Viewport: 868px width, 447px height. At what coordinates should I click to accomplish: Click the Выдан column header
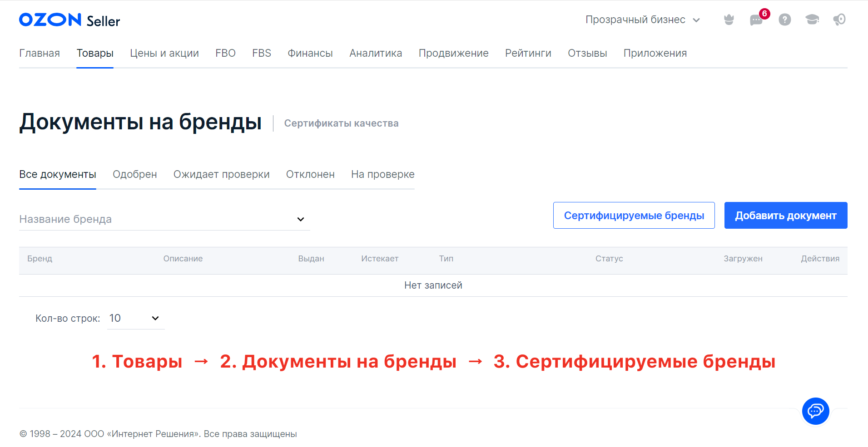[x=311, y=259]
